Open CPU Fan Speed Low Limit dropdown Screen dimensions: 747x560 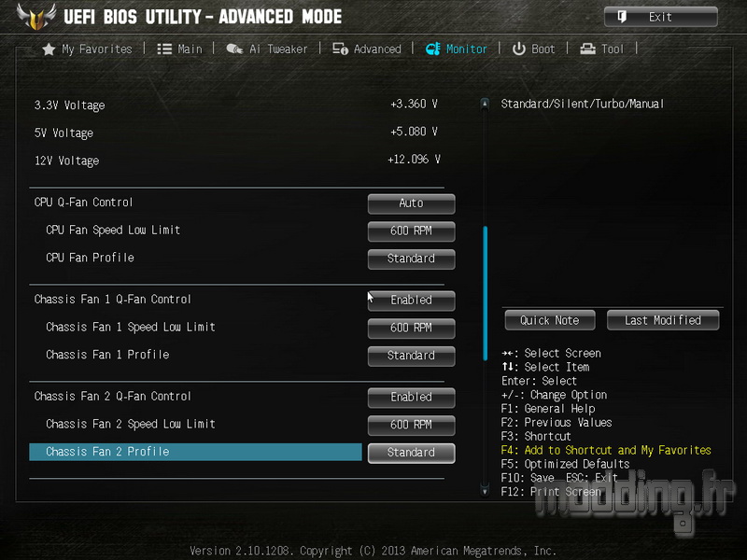[x=411, y=231]
